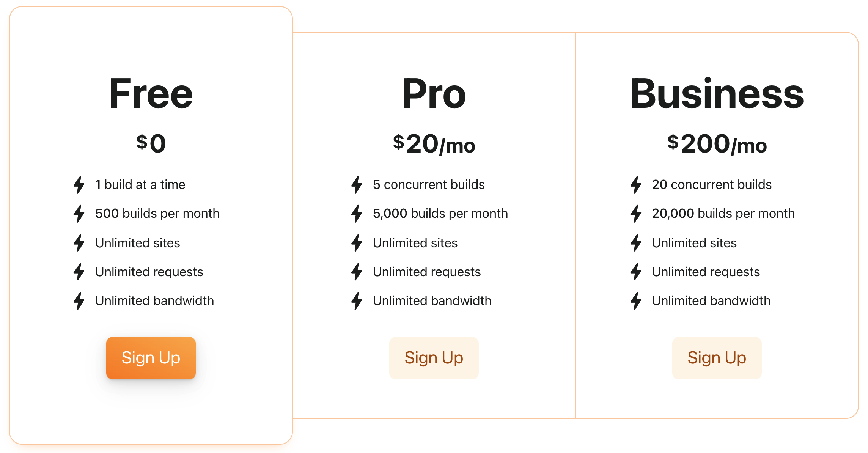This screenshot has width=868, height=453.
Task: Select the Free plan heading
Action: [151, 93]
